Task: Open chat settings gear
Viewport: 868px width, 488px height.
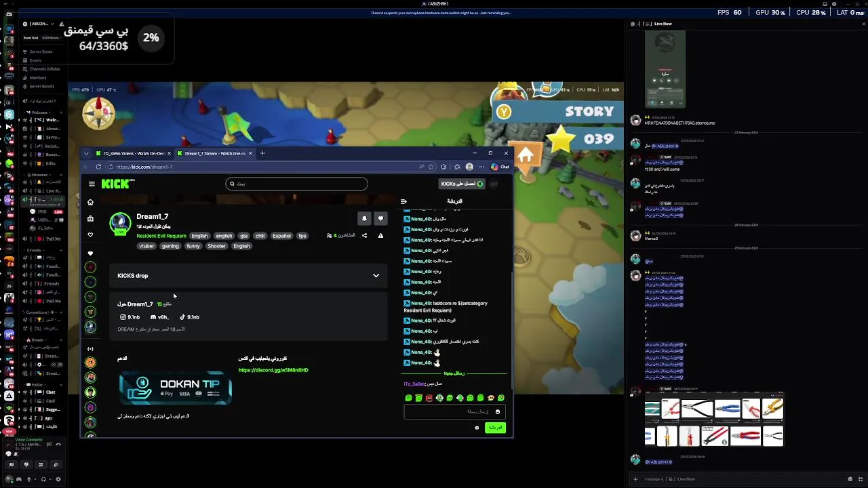Action: point(477,428)
